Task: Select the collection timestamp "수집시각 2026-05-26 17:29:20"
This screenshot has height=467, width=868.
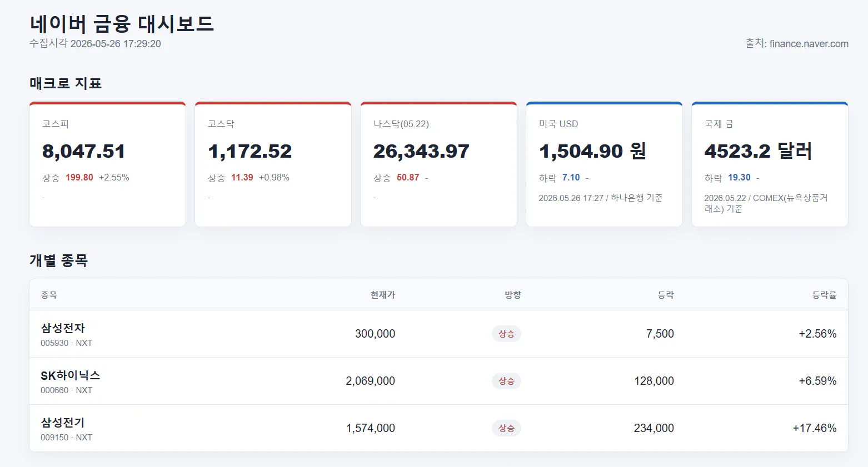Action: click(x=95, y=44)
